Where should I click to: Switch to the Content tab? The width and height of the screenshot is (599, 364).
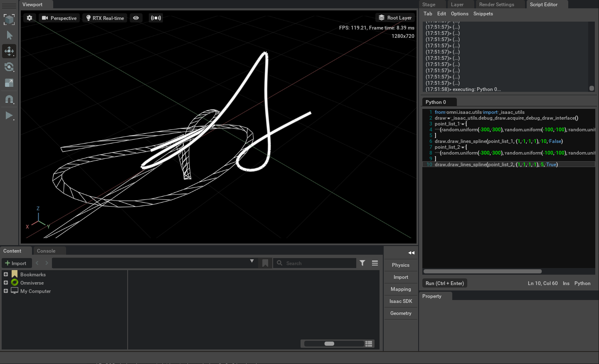pos(12,251)
